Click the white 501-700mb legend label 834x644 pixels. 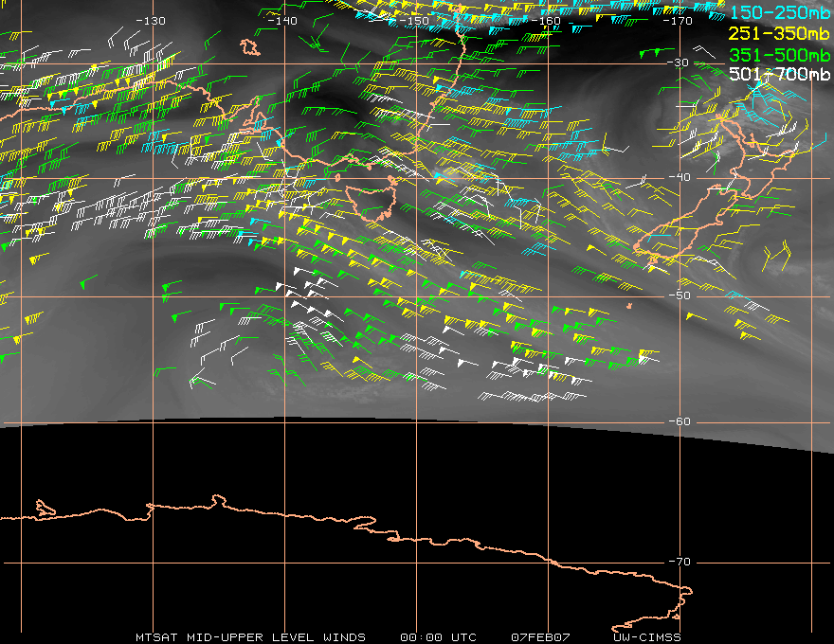[x=780, y=74]
